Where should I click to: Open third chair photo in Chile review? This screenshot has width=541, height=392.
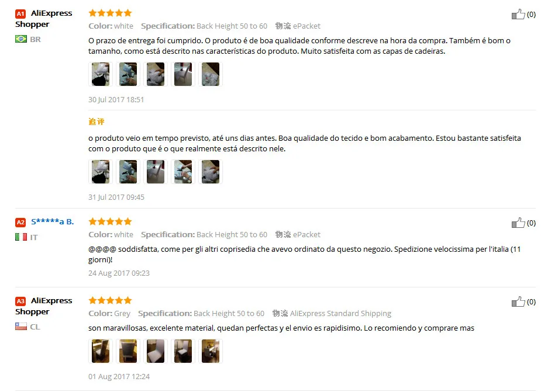click(x=156, y=351)
